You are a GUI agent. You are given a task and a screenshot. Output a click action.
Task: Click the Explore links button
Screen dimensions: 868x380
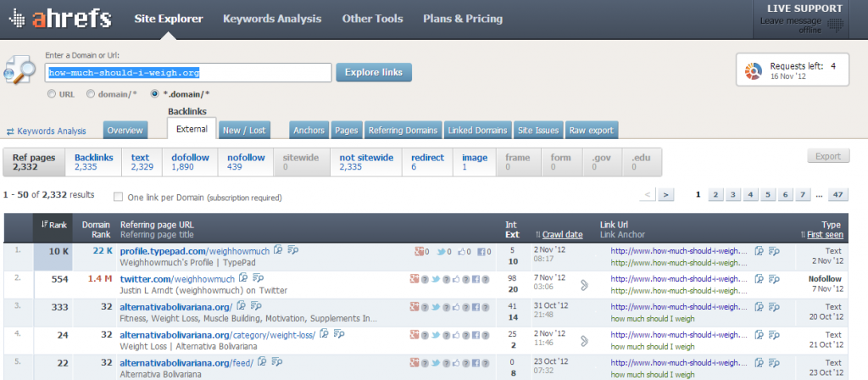(374, 73)
